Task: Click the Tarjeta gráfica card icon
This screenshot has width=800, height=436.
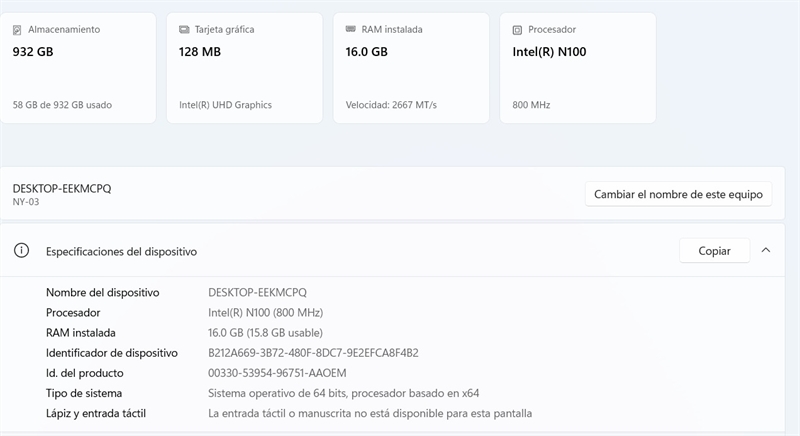Action: point(184,30)
